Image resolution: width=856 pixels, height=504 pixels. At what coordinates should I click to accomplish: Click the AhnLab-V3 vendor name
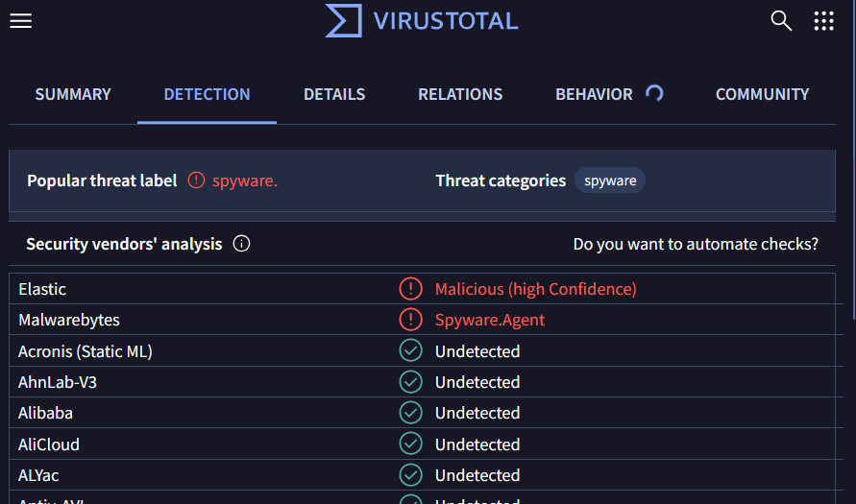tap(58, 382)
